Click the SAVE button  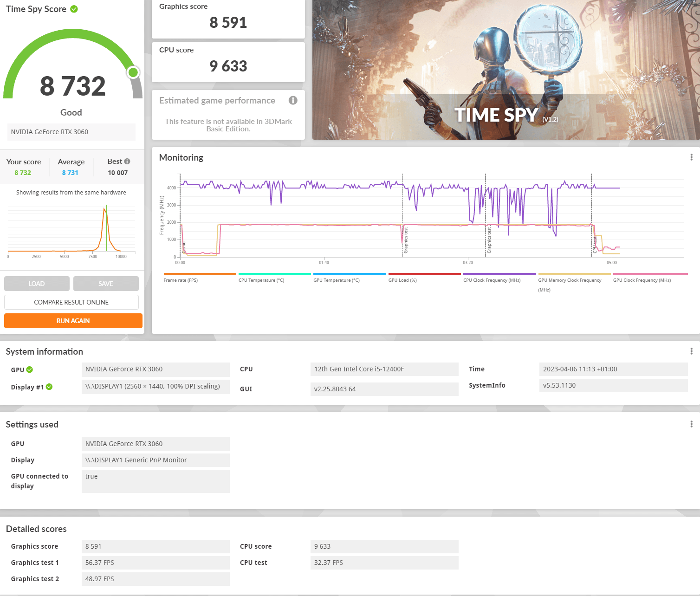tap(106, 284)
